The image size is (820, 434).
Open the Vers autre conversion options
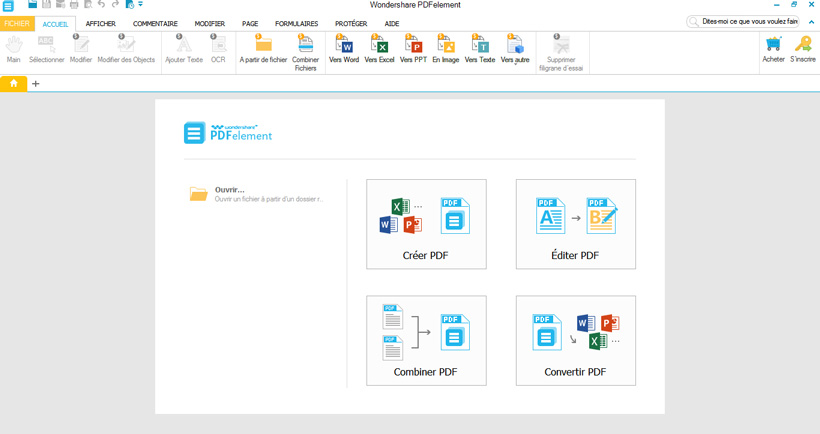(515, 49)
